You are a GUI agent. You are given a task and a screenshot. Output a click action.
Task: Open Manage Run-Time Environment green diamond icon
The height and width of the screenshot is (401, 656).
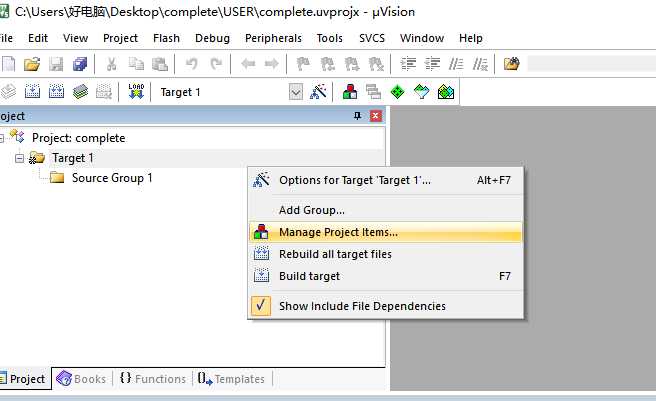[x=397, y=91]
